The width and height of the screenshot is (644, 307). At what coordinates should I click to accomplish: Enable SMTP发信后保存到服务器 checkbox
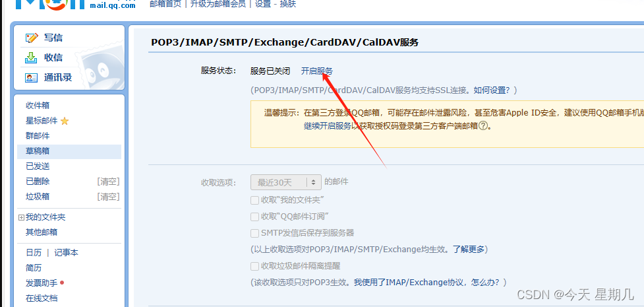tap(254, 233)
